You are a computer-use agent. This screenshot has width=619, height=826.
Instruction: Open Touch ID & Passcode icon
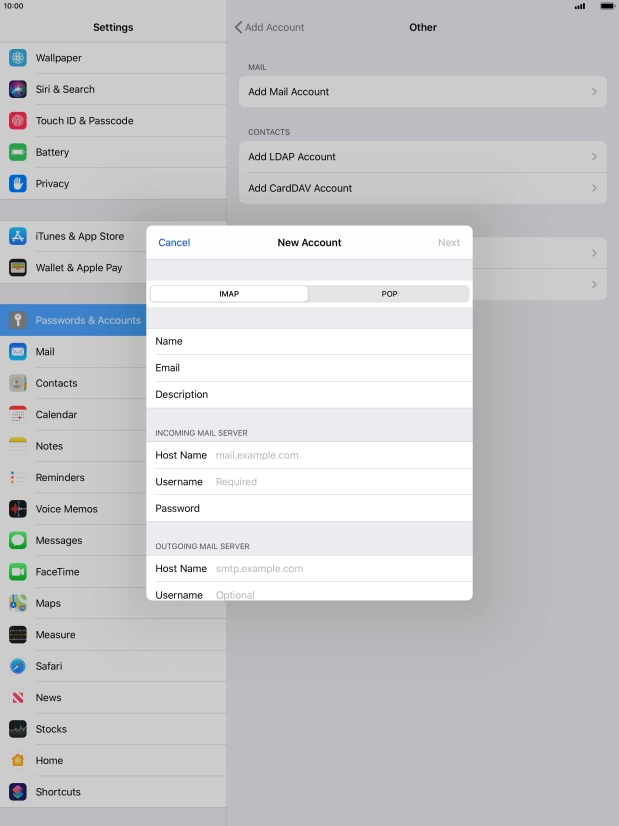coord(18,121)
